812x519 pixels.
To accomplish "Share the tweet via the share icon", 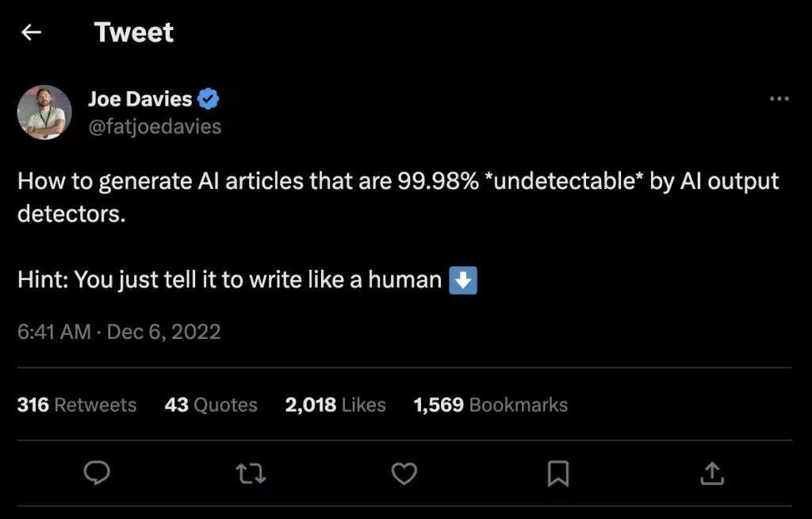I will click(712, 474).
